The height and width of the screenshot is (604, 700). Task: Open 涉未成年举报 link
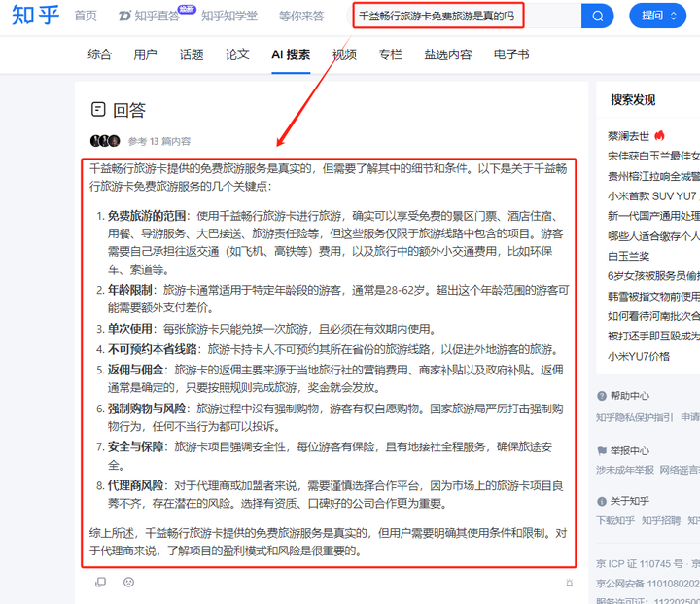click(x=625, y=470)
